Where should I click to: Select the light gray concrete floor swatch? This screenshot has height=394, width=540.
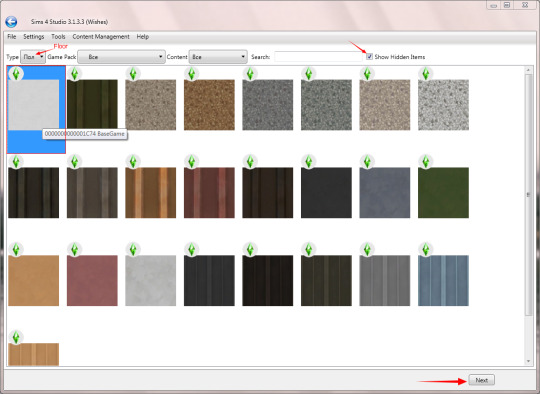tap(150, 280)
